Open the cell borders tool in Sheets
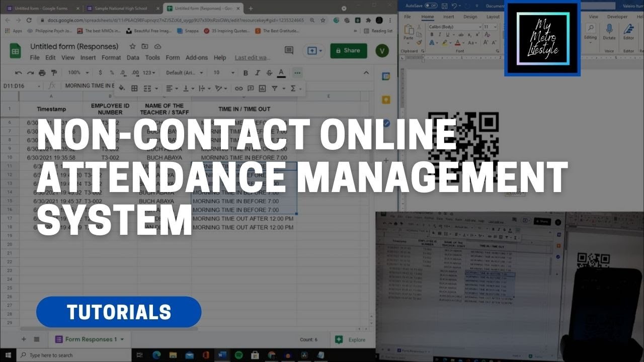The height and width of the screenshot is (362, 644). (x=134, y=88)
